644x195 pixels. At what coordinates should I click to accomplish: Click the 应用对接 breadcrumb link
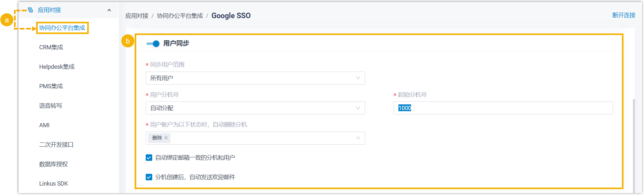pyautogui.click(x=137, y=16)
